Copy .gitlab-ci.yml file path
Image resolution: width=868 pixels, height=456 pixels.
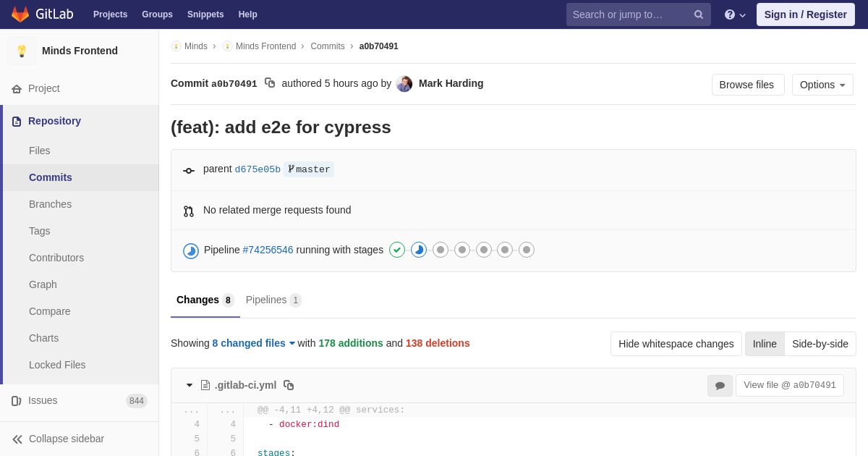tap(289, 385)
